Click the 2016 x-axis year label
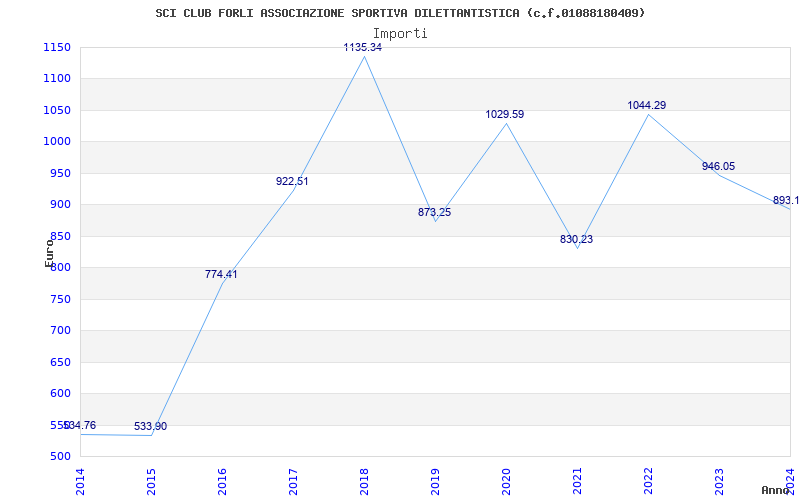 (222, 482)
